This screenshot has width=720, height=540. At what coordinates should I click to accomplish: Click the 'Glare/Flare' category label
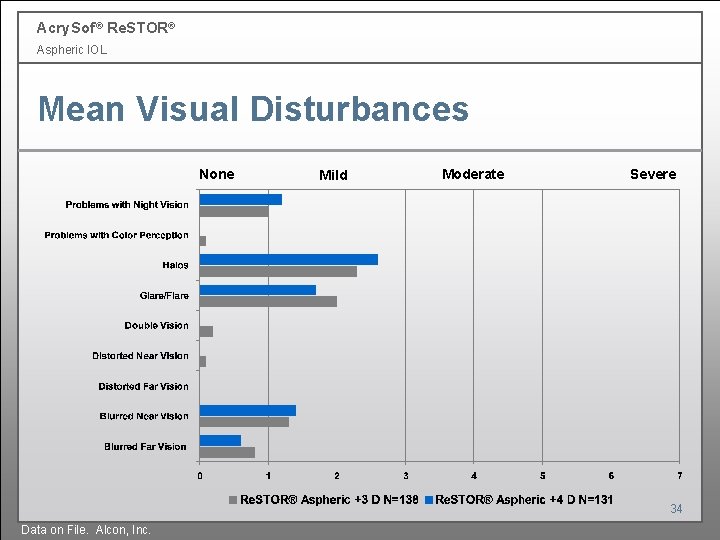(164, 296)
